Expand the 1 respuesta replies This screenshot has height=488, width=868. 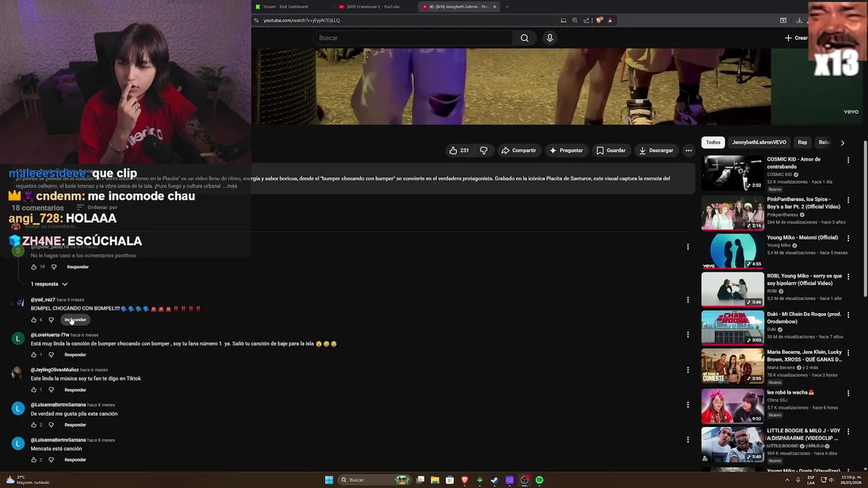[x=49, y=284]
